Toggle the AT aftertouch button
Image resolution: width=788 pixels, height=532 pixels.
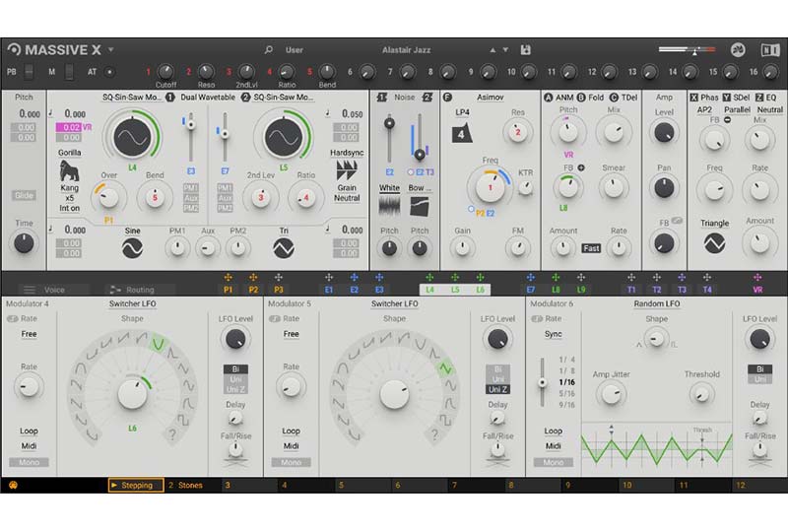109,72
